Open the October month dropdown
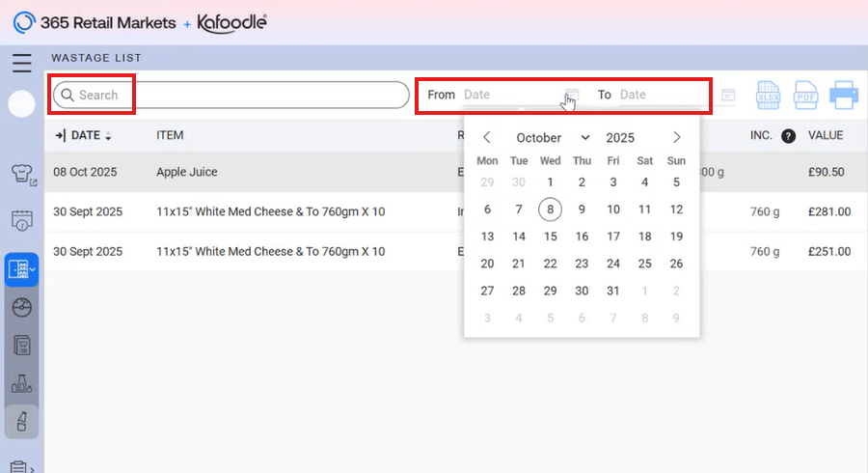 point(553,137)
